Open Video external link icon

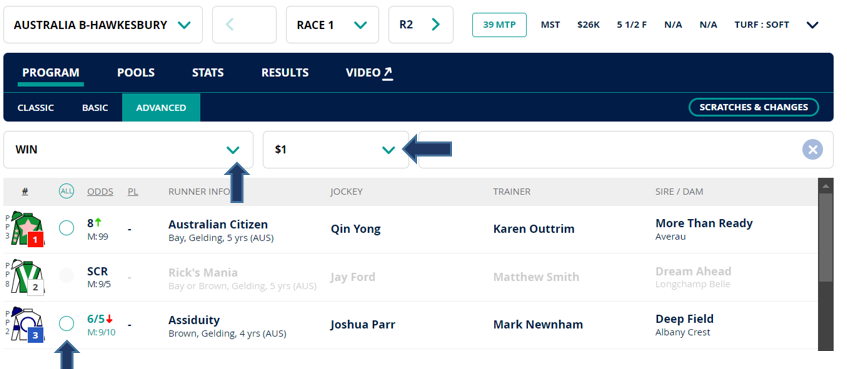point(387,73)
